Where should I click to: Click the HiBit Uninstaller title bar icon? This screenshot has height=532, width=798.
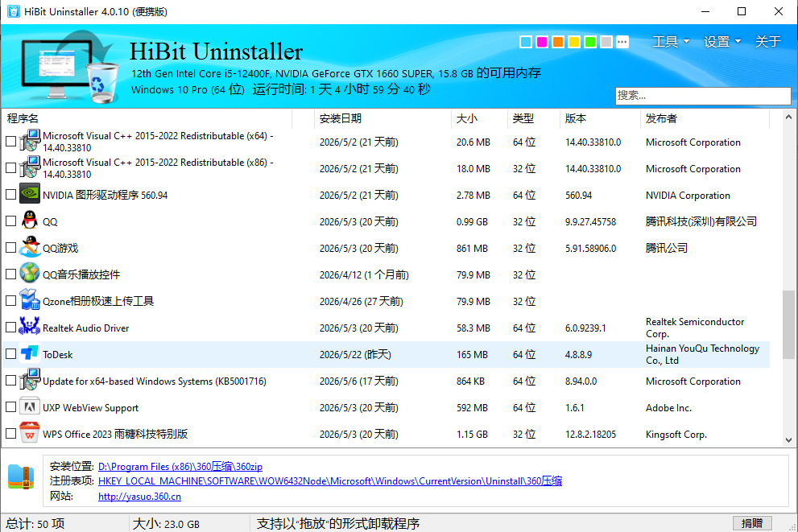click(13, 11)
